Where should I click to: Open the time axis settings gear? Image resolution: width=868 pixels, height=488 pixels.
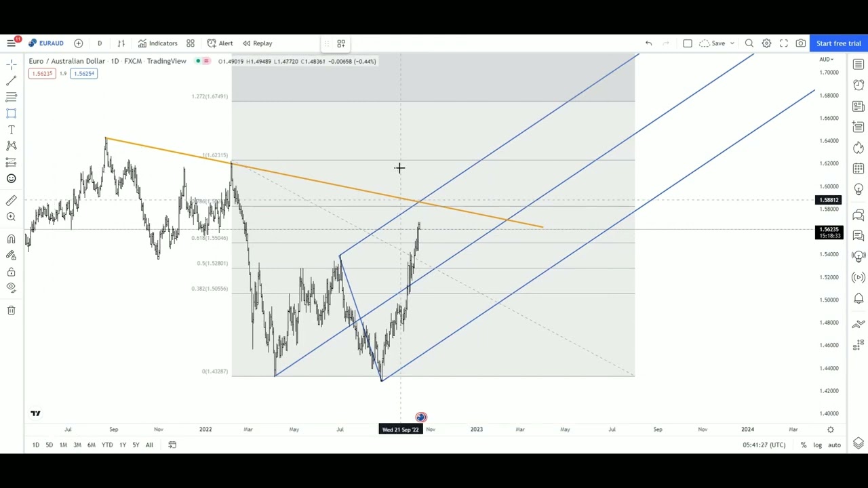[831, 430]
